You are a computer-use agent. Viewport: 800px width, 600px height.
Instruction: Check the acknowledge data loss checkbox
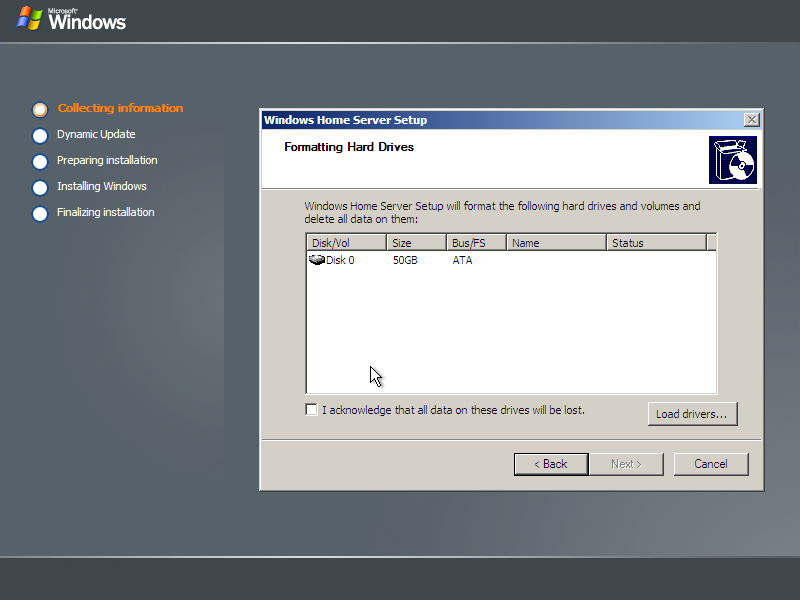tap(311, 410)
